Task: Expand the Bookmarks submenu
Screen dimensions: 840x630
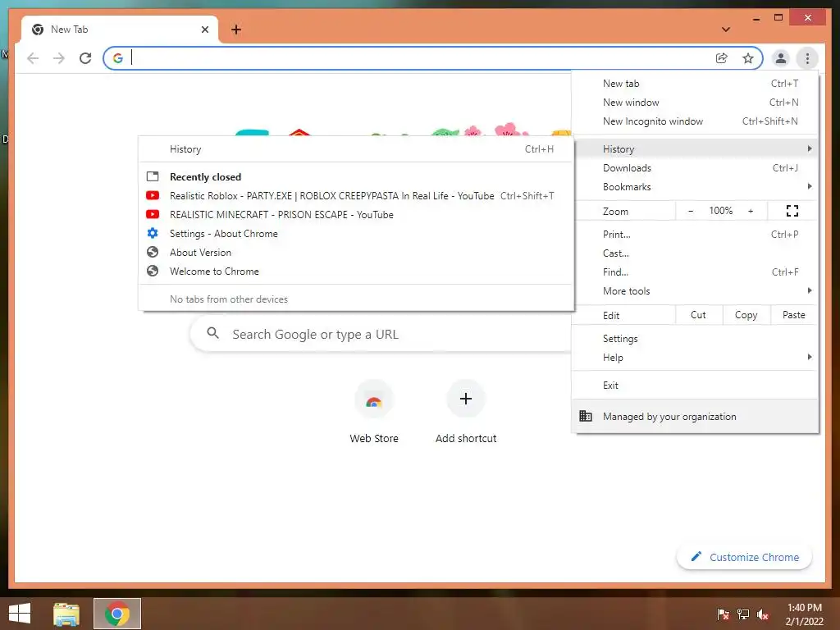Action: click(x=695, y=186)
